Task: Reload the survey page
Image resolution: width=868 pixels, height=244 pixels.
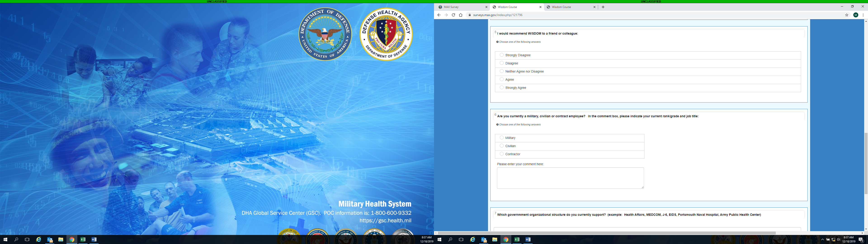Action: point(453,15)
